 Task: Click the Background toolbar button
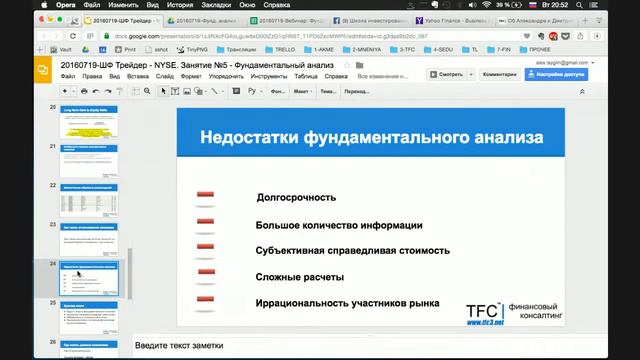click(278, 91)
